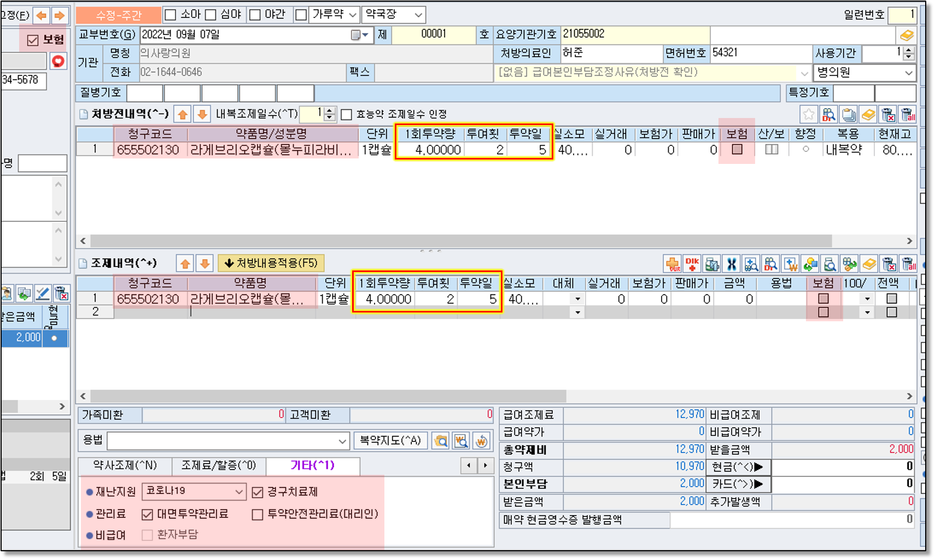Click the DUR orange cross icon
This screenshot has height=560, width=935.
pos(673,264)
